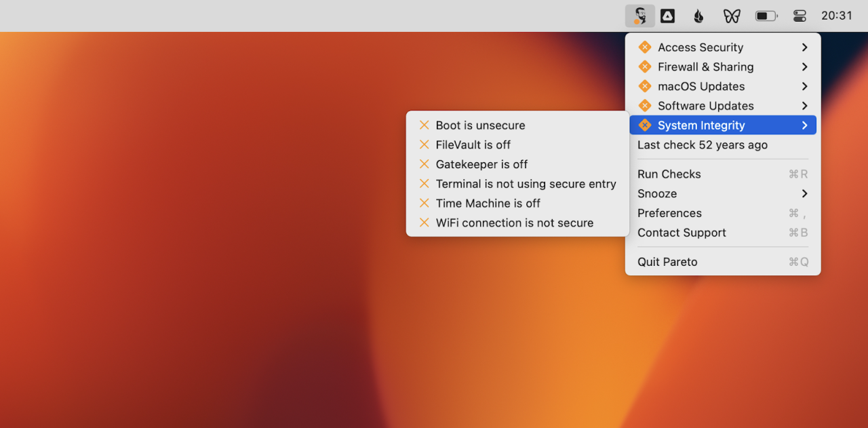Expand Software Updates submenu chevron
The image size is (868, 428).
[804, 106]
